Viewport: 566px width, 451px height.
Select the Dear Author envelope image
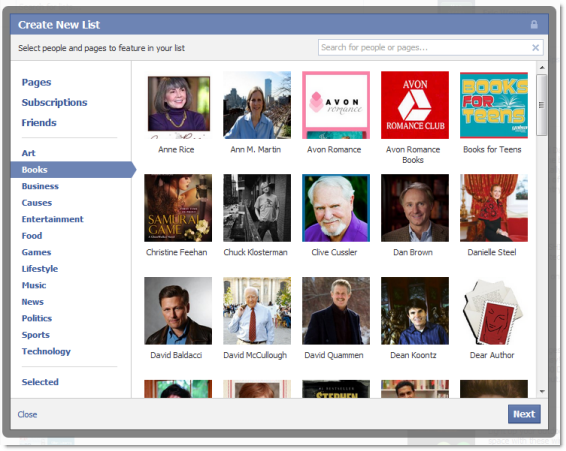tap(494, 311)
